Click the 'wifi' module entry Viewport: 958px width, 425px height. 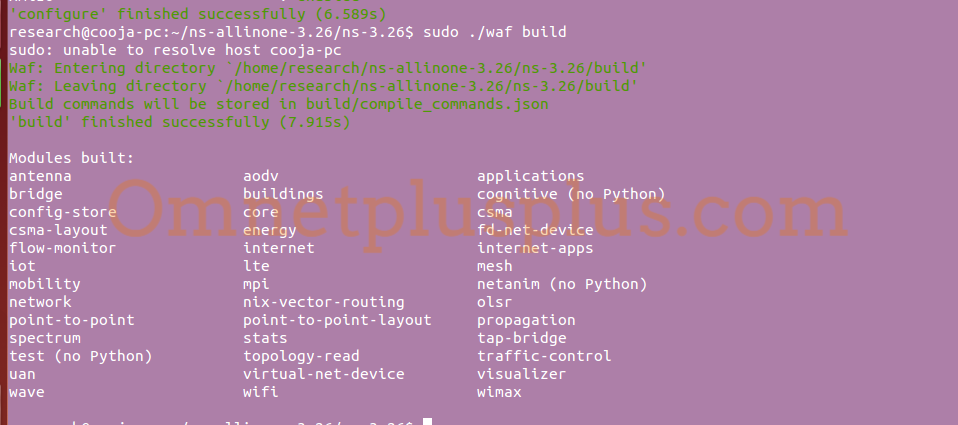[x=261, y=392]
